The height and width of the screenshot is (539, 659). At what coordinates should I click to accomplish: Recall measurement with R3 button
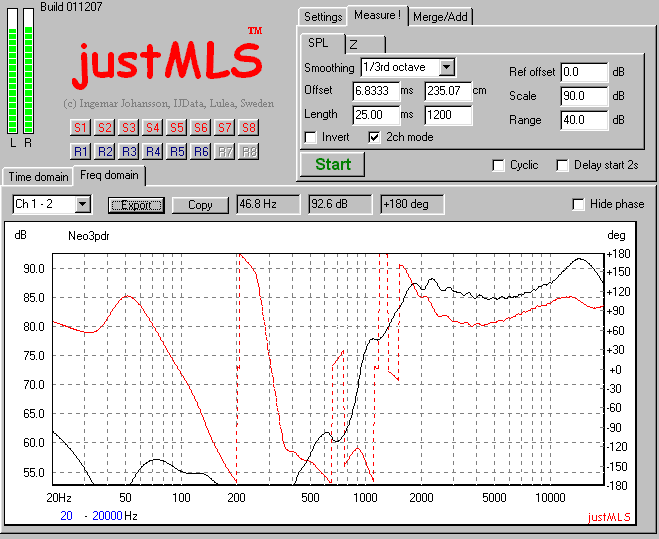pos(128,151)
